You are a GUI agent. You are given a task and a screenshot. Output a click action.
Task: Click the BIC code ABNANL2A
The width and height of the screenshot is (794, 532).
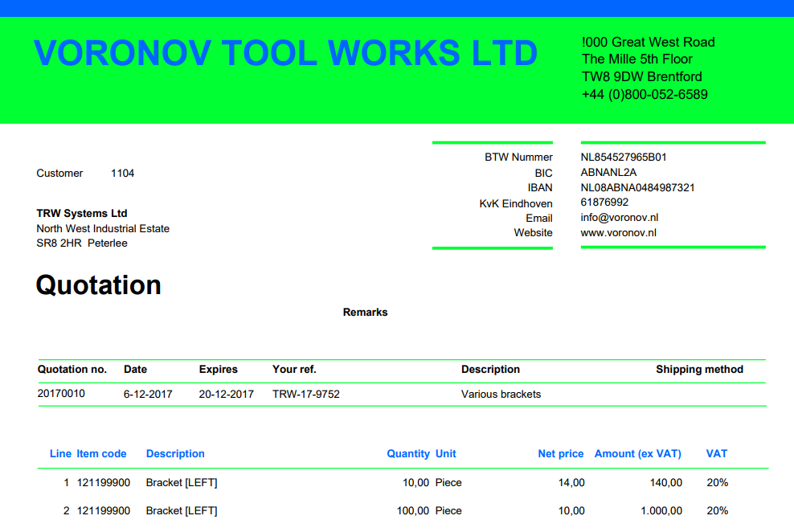[x=608, y=173]
